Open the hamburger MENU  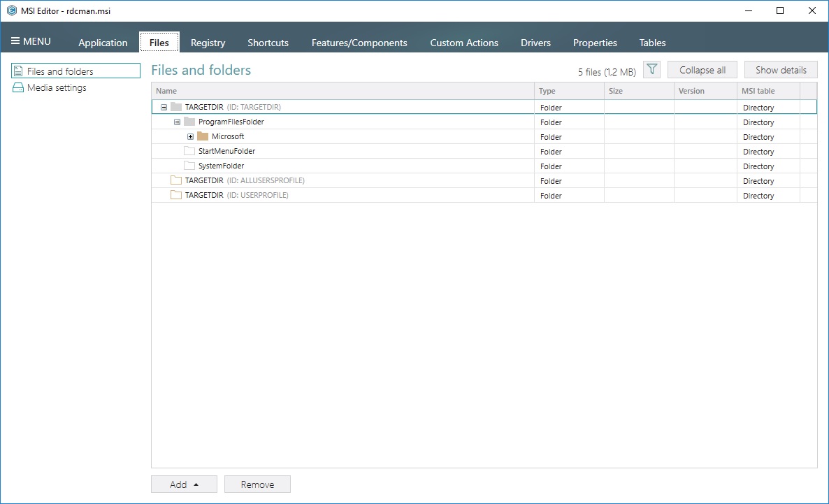[x=31, y=41]
